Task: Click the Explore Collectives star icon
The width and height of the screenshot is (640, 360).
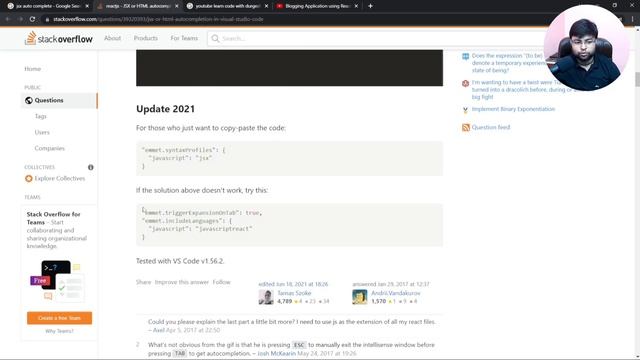Action: pyautogui.click(x=29, y=178)
